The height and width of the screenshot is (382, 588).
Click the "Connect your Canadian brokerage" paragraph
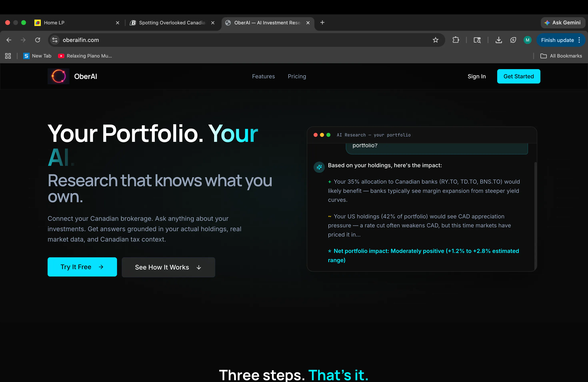(x=145, y=229)
